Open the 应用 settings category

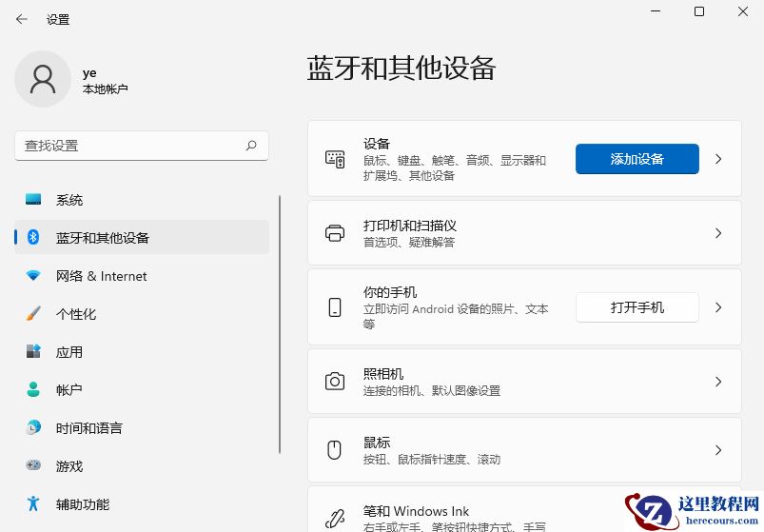pos(142,352)
